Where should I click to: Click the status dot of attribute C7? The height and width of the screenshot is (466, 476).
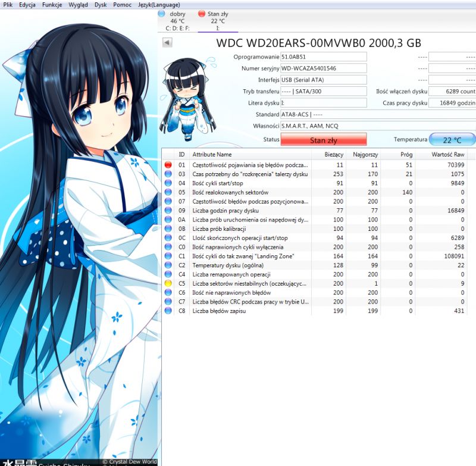(x=168, y=302)
